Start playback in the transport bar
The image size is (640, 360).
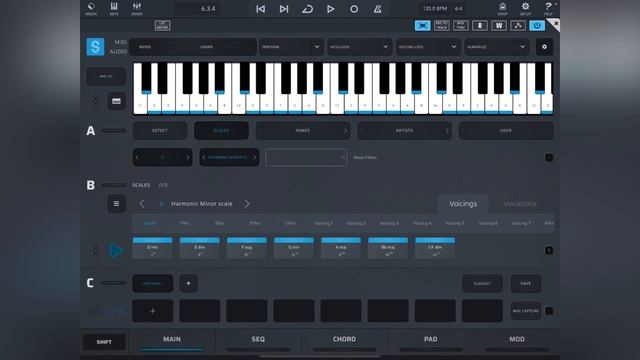tap(331, 9)
